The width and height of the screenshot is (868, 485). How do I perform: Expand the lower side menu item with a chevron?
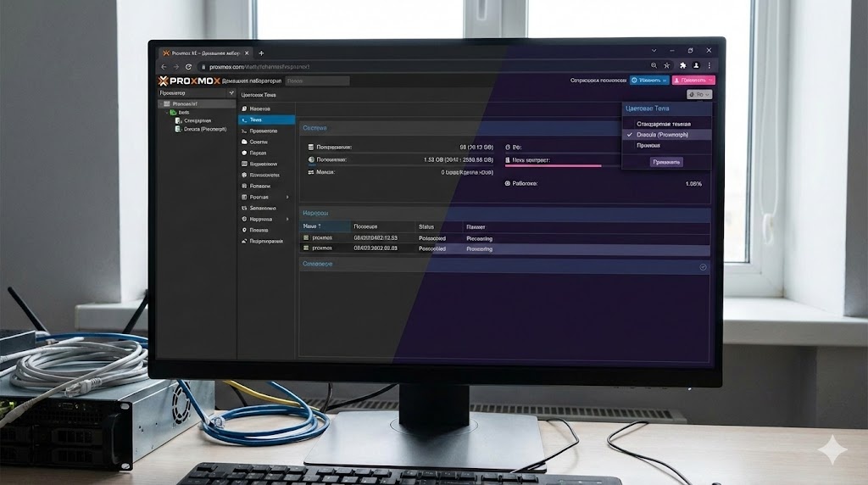pyautogui.click(x=287, y=220)
